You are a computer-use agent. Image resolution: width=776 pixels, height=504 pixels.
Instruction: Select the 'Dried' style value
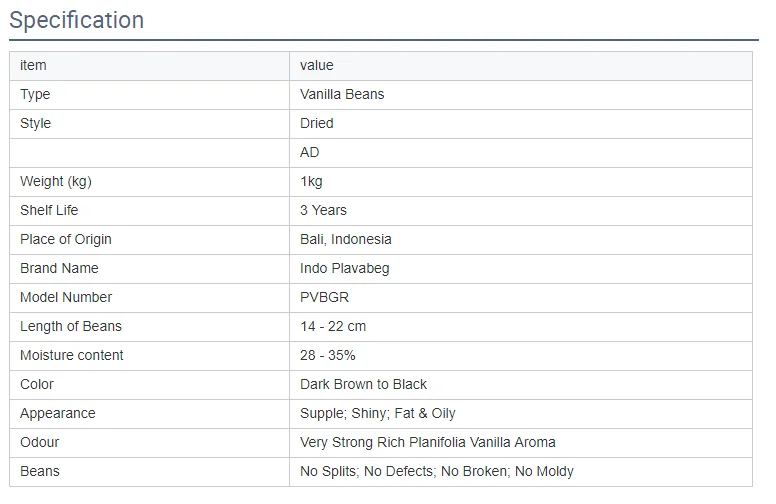[x=317, y=123]
